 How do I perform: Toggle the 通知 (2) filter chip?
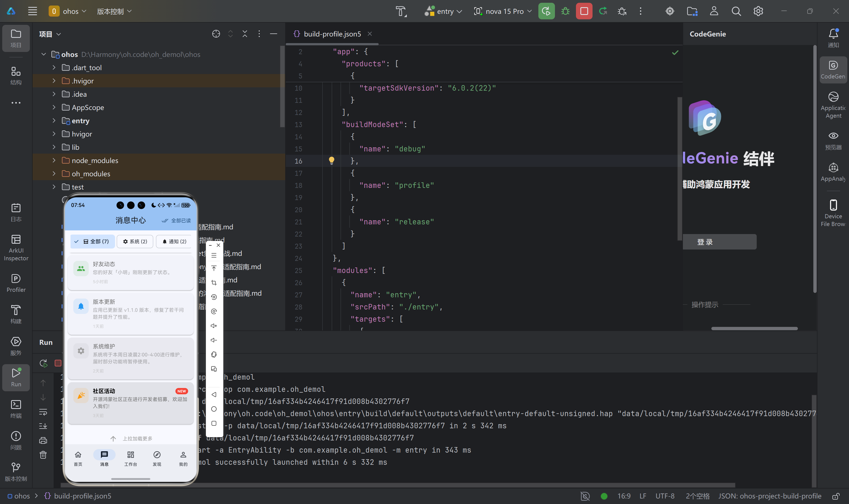pyautogui.click(x=174, y=241)
